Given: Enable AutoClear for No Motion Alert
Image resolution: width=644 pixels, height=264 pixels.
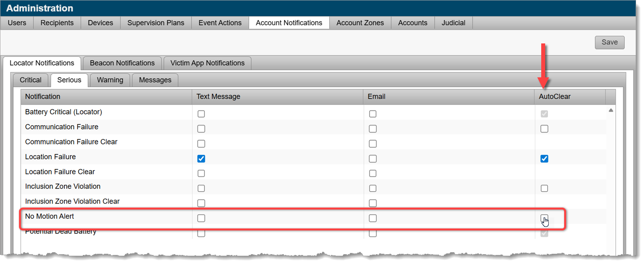Looking at the screenshot, I should coord(544,218).
